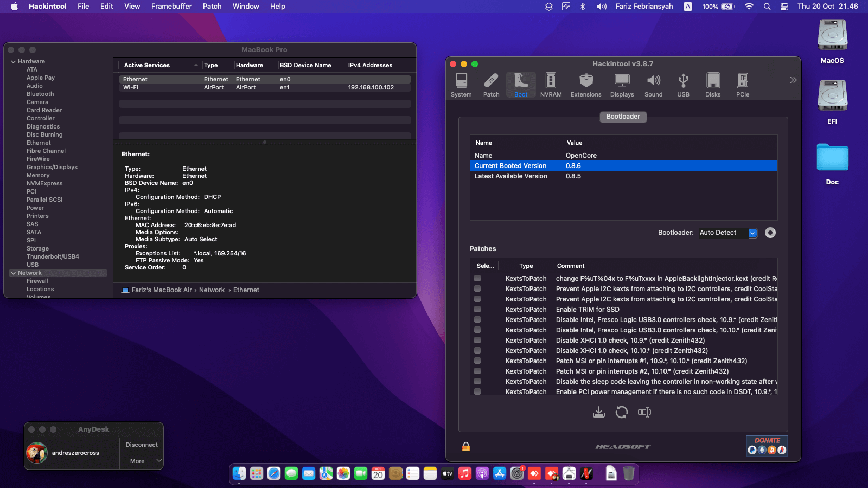
Task: Open the Bootloader Auto Detect dropdown
Action: coord(752,233)
